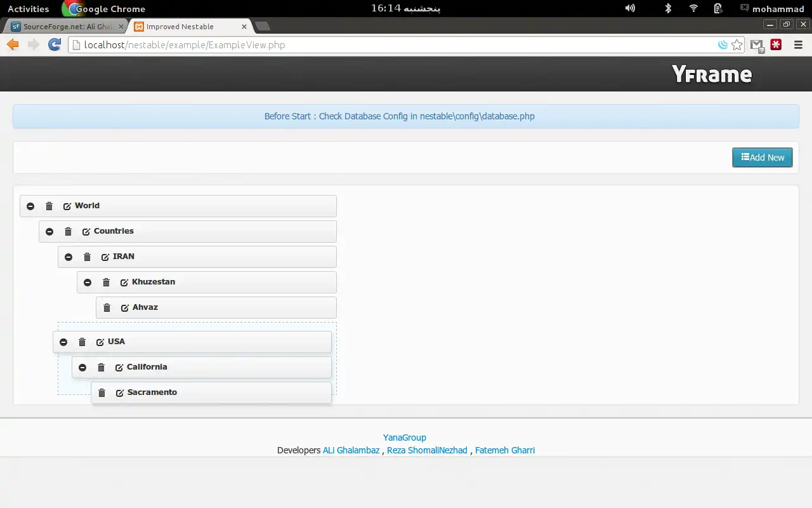This screenshot has width=812, height=508.
Task: Delete the Ahvaz item with trash icon
Action: (107, 307)
